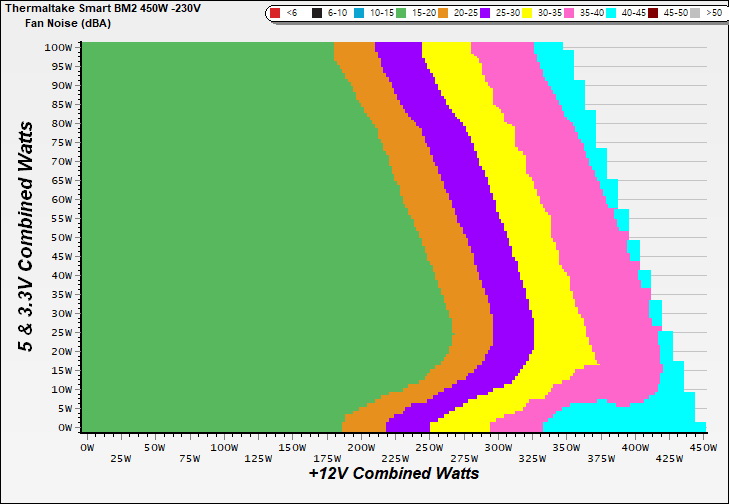
Task: Click the +12V Combined Watts axis title
Action: 393,473
